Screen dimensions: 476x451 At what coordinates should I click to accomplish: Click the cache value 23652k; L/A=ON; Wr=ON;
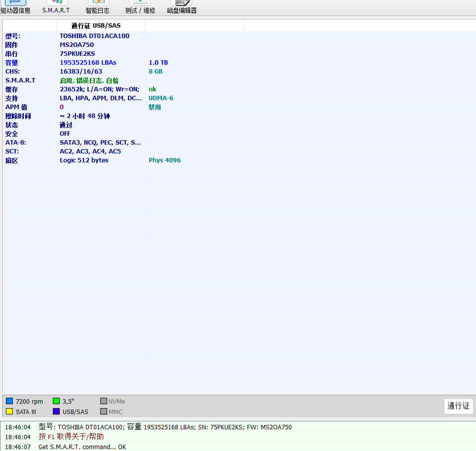[x=100, y=89]
